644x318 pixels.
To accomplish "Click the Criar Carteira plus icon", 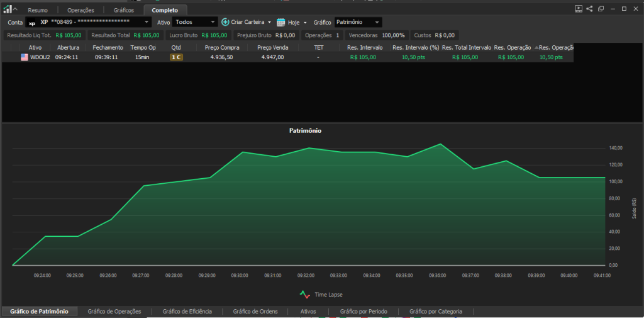I will (225, 22).
